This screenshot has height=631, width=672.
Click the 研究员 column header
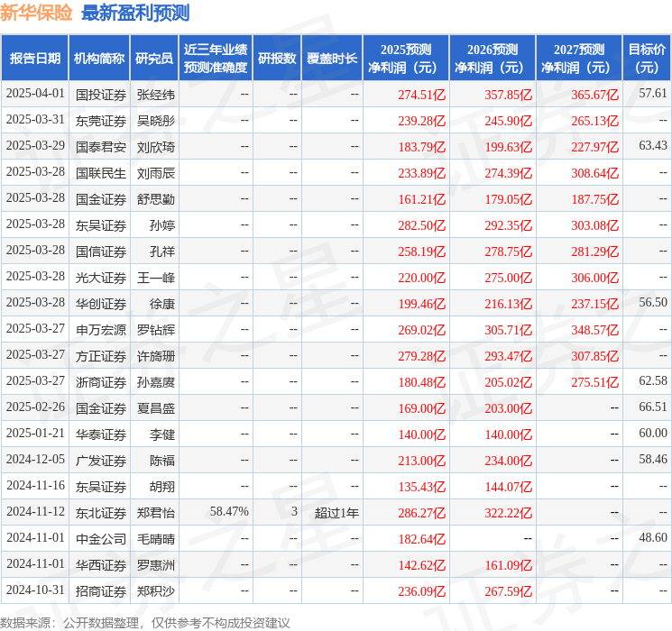(x=154, y=59)
